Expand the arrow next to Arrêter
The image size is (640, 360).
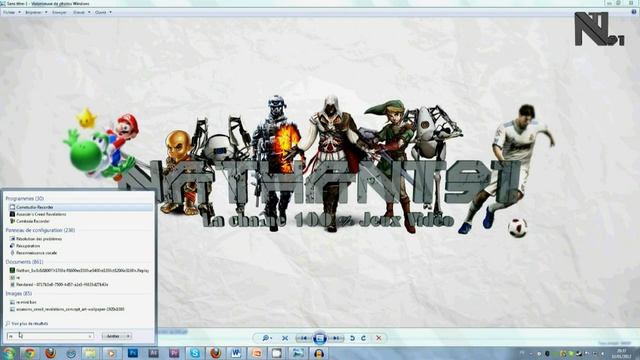(x=128, y=336)
